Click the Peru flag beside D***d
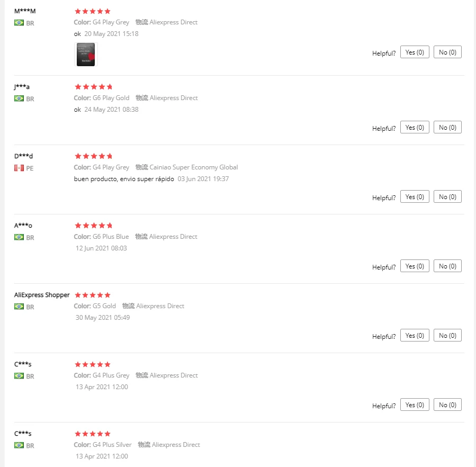 19,168
